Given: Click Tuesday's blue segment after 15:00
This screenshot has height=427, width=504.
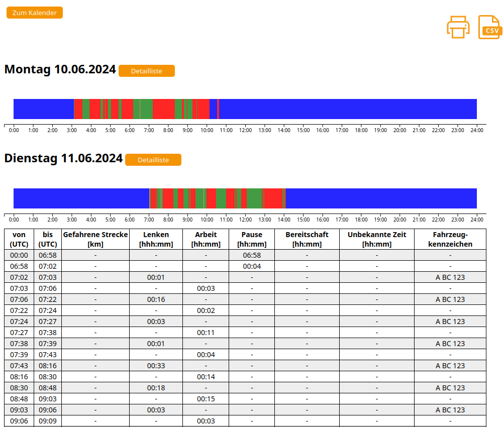Looking at the screenshot, I should tap(382, 198).
